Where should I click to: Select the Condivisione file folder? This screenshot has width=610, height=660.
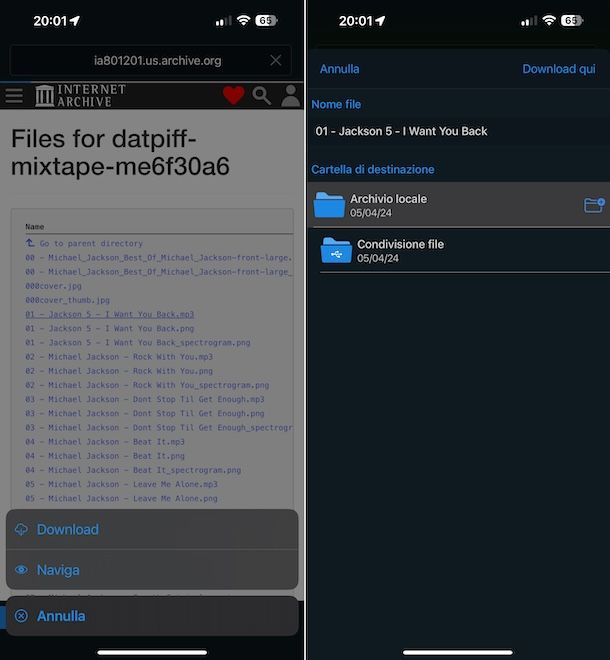pyautogui.click(x=459, y=251)
